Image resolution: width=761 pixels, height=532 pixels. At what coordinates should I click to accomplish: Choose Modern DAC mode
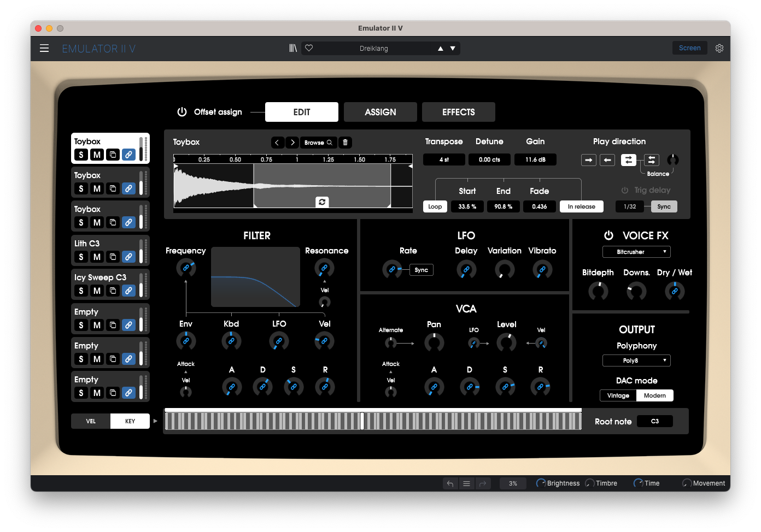click(655, 395)
